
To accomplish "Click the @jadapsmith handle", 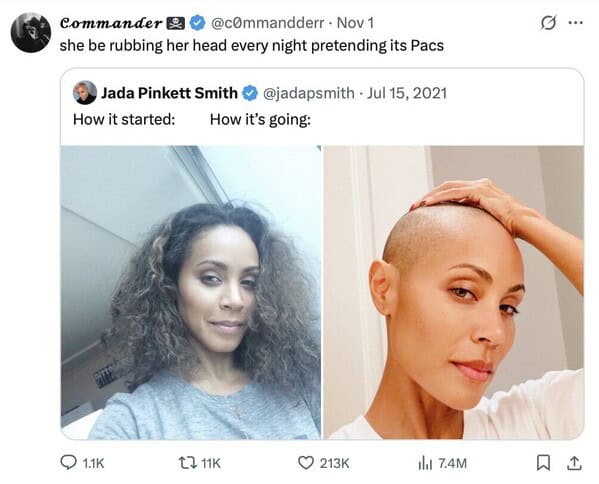I will (x=309, y=93).
